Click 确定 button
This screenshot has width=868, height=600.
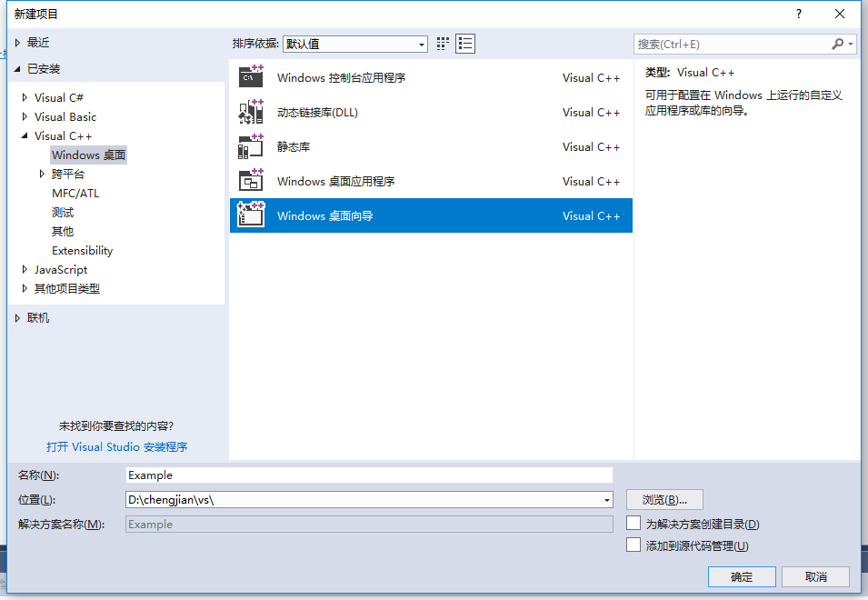click(x=742, y=576)
